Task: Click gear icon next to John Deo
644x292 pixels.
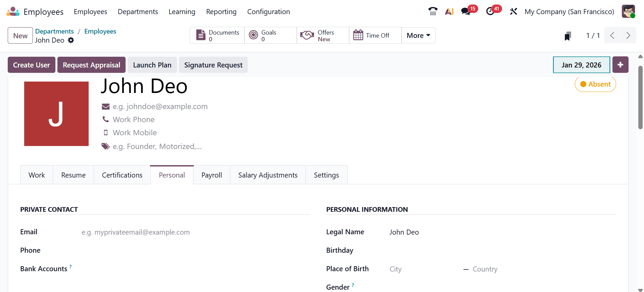Action: 71,40
